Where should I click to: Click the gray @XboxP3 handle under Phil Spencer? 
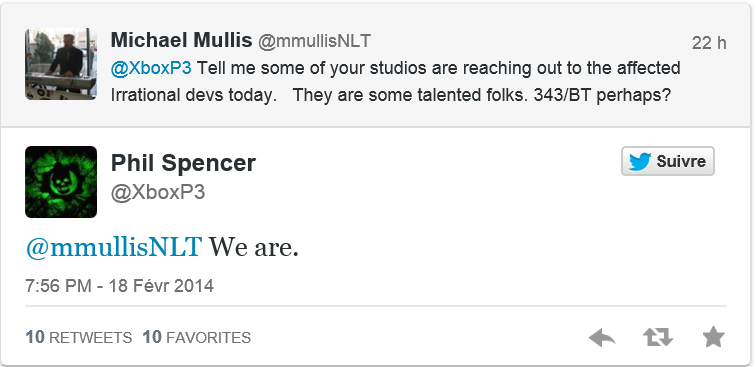click(x=158, y=192)
